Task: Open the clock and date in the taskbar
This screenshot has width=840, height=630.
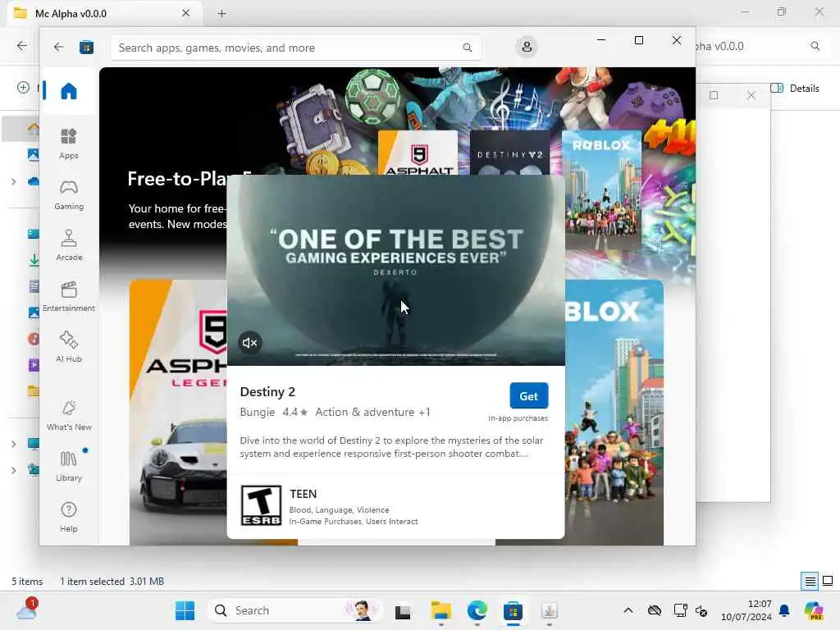Action: (746, 610)
